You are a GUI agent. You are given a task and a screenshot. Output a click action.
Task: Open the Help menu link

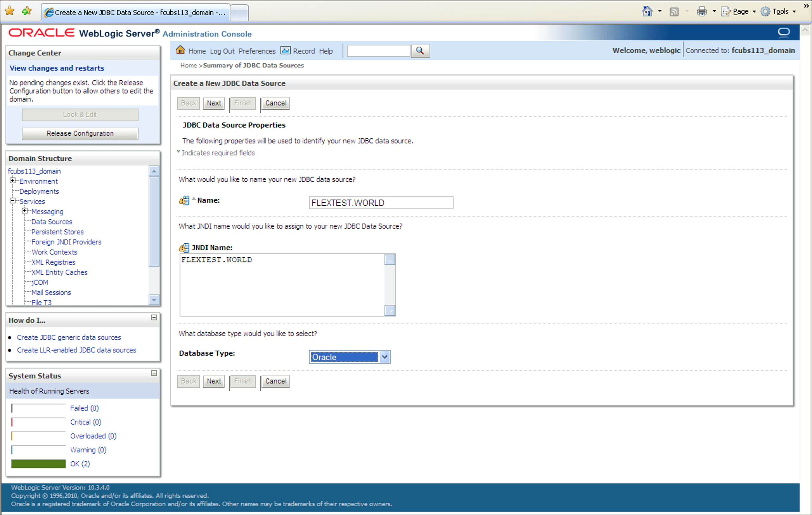tap(326, 51)
